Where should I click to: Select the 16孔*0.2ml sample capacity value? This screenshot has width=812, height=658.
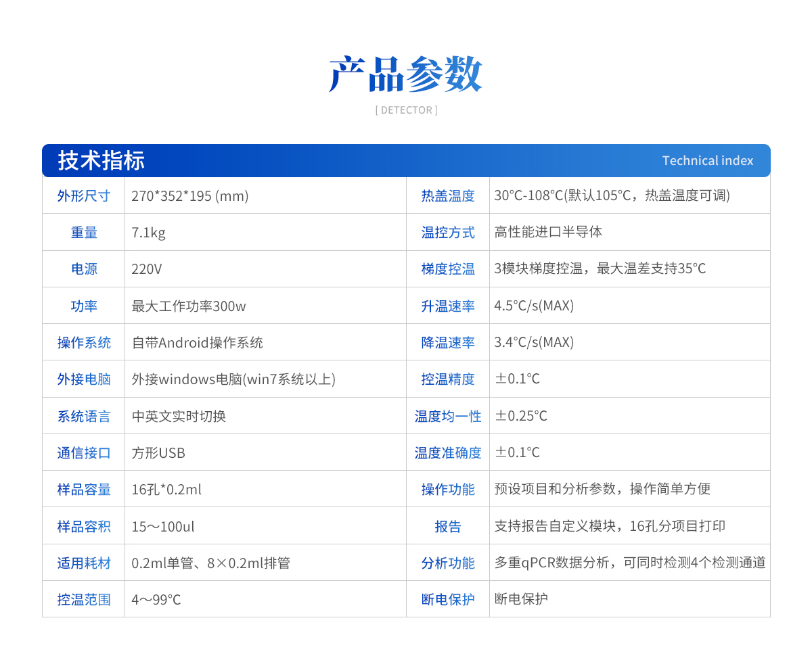click(x=166, y=490)
